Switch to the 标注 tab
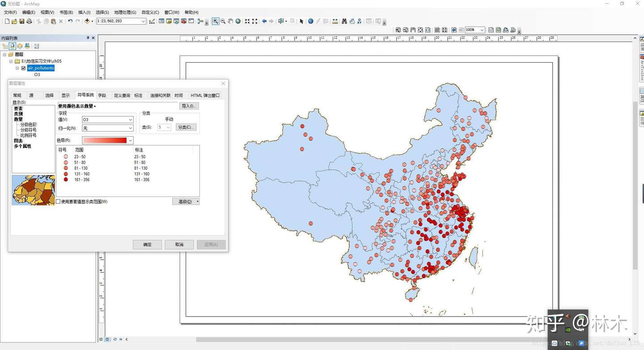 pos(138,95)
